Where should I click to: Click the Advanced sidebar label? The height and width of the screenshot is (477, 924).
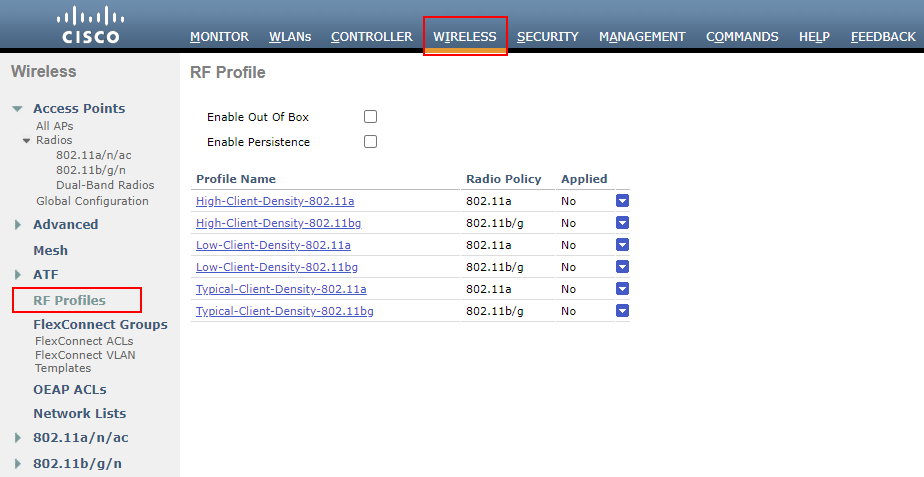click(65, 225)
